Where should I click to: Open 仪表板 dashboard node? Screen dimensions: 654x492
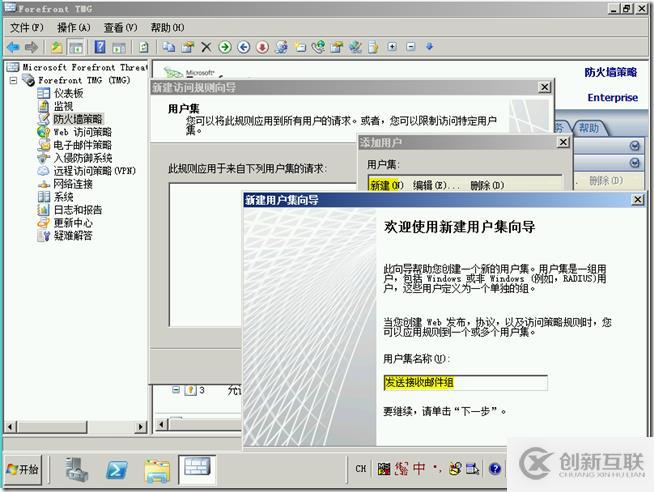tap(68, 93)
